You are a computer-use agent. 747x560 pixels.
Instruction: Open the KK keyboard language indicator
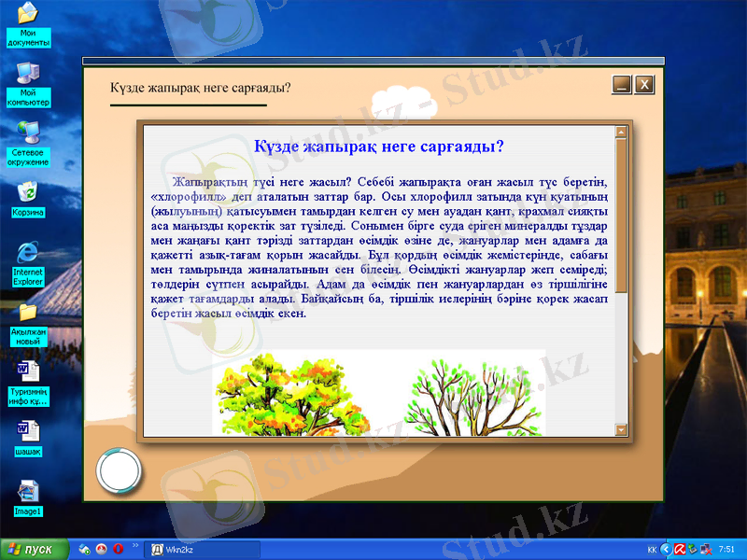point(652,550)
